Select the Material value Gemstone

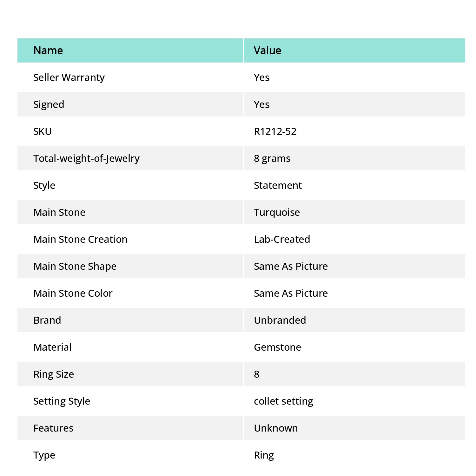[x=277, y=347]
